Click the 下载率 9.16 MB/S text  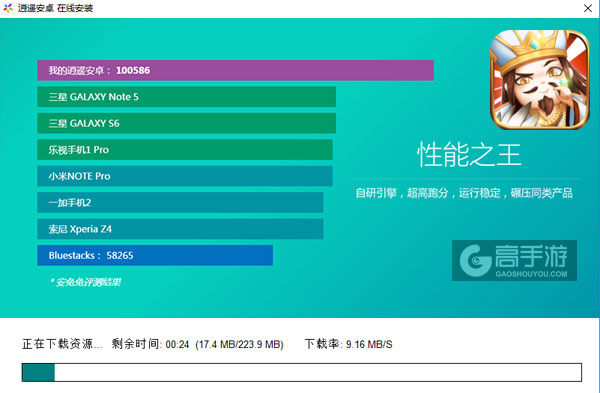349,344
